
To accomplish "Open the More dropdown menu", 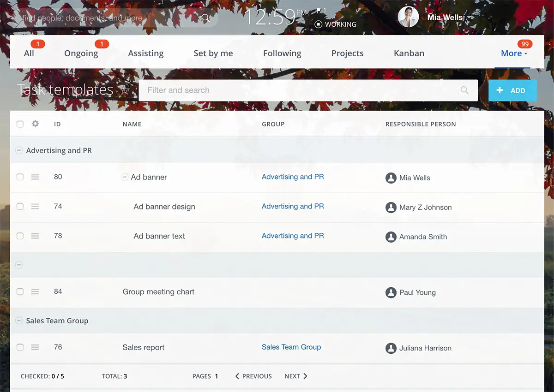I will (x=513, y=53).
